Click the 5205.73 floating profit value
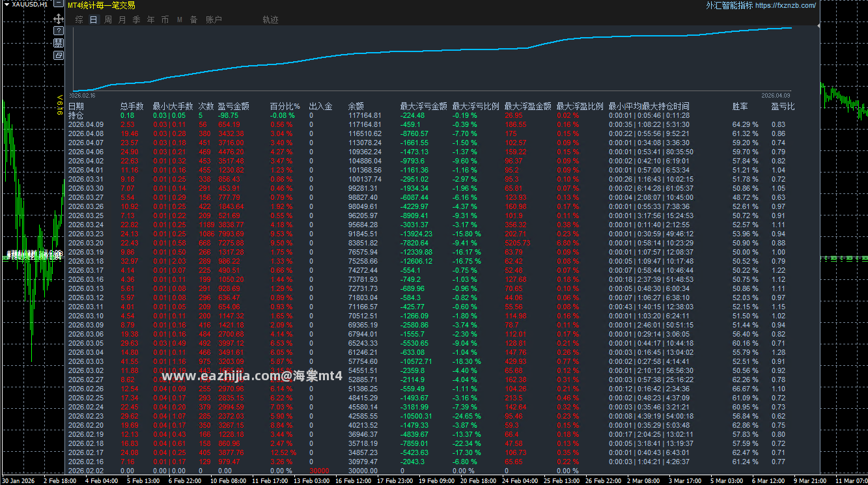The width and height of the screenshot is (868, 485). pos(518,243)
